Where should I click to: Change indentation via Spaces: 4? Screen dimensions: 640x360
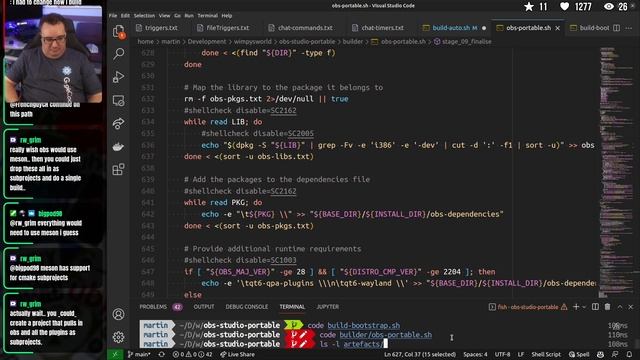click(475, 354)
